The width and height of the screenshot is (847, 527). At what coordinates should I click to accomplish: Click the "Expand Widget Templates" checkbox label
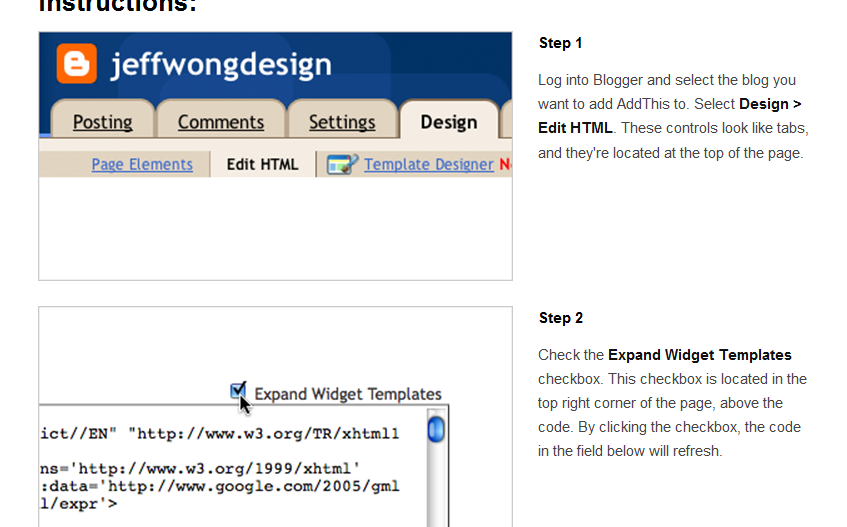click(x=348, y=394)
